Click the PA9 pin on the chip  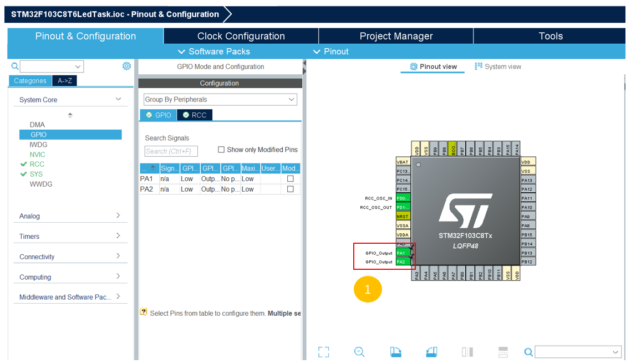point(528,217)
